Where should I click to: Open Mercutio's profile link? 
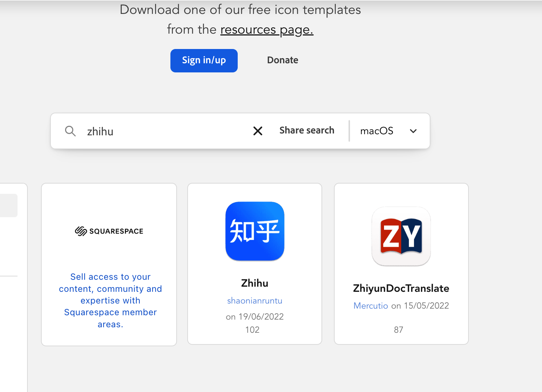371,306
